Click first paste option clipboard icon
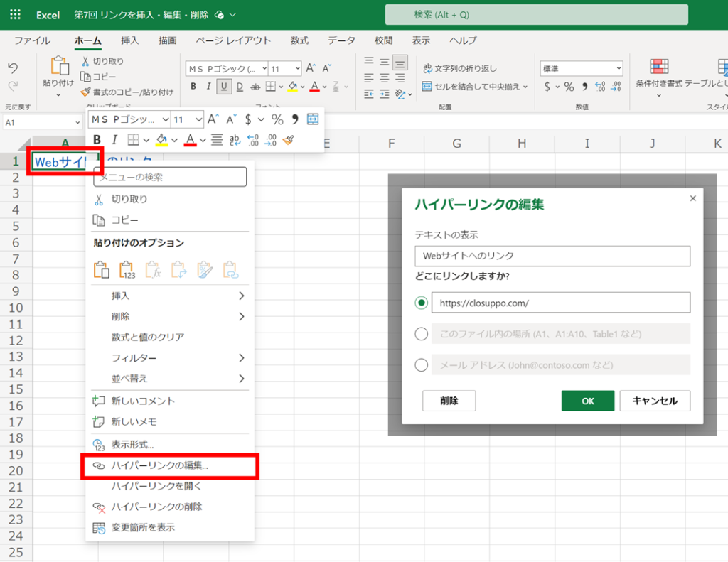This screenshot has height=562, width=728. click(101, 269)
